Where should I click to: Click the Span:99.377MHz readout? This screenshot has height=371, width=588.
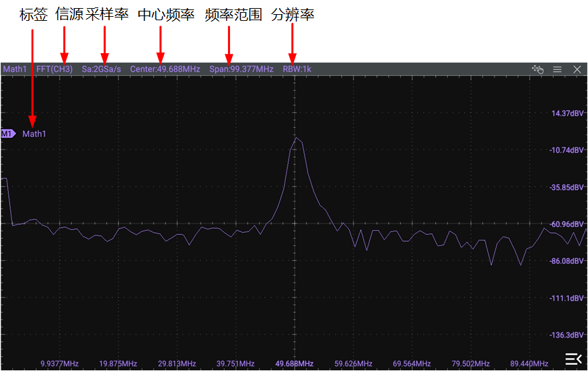pos(241,69)
